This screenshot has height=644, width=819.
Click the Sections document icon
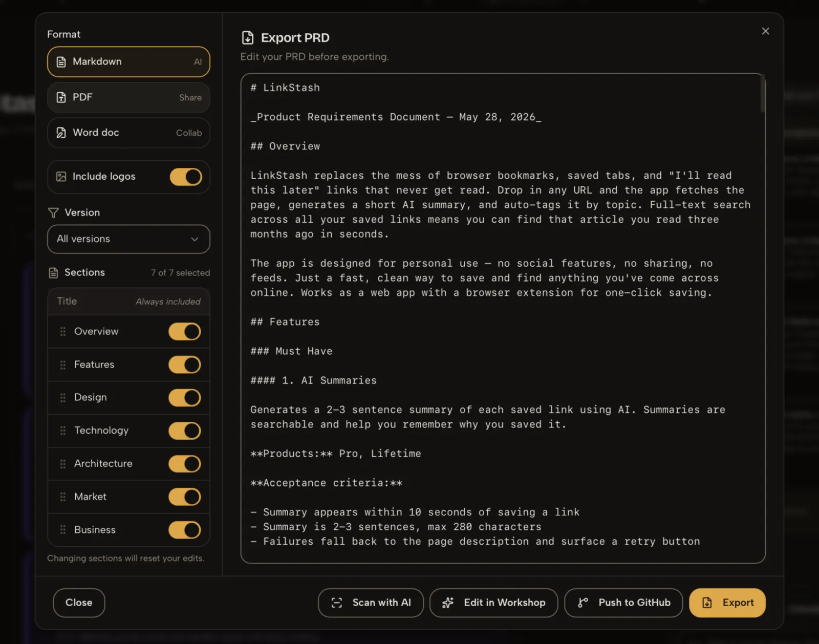53,273
